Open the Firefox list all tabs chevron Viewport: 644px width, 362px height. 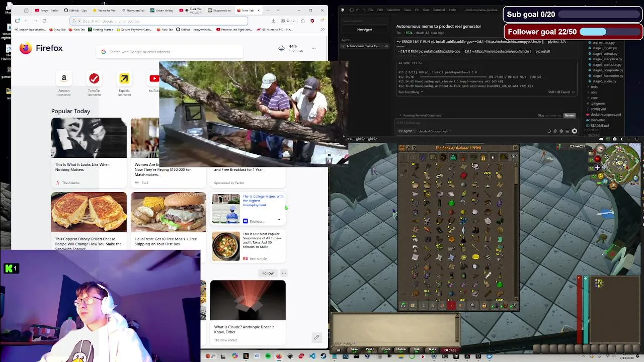278,10
